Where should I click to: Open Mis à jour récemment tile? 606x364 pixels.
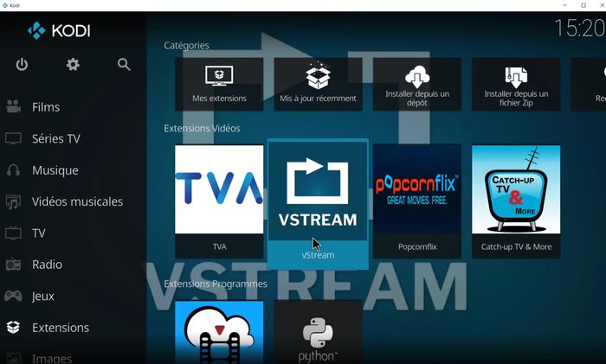pyautogui.click(x=318, y=84)
